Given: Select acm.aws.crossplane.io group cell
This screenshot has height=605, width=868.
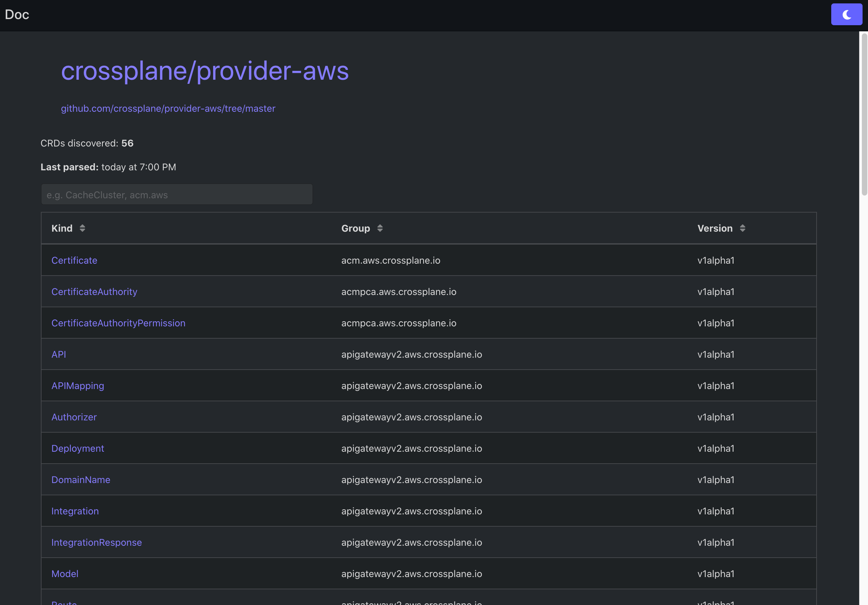Looking at the screenshot, I should pyautogui.click(x=391, y=260).
